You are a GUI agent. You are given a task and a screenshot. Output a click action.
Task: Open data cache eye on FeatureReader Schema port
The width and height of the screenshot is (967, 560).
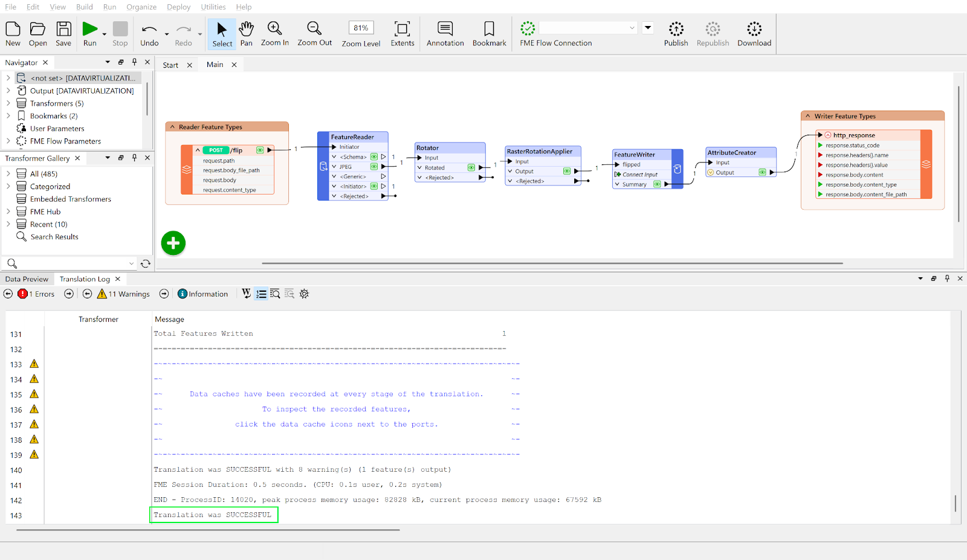click(374, 157)
